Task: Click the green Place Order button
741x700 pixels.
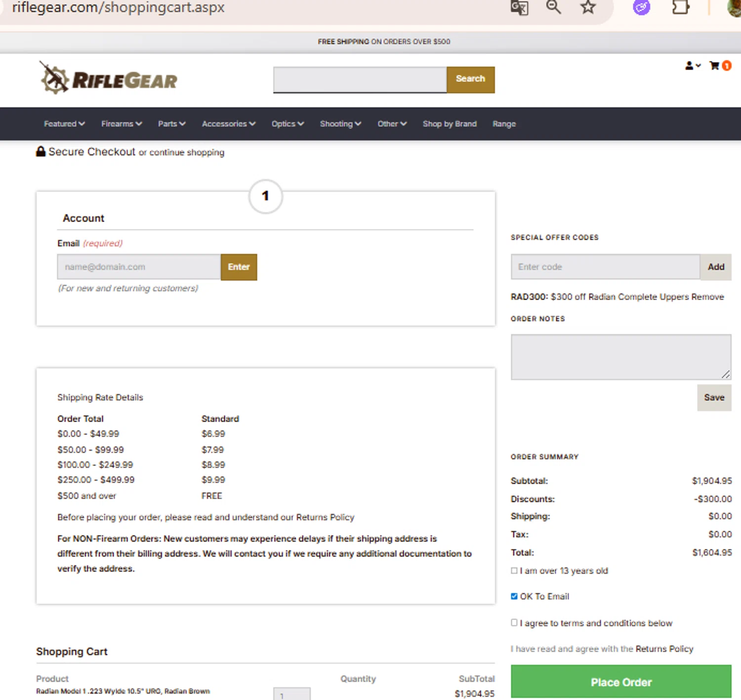Action: (x=621, y=682)
